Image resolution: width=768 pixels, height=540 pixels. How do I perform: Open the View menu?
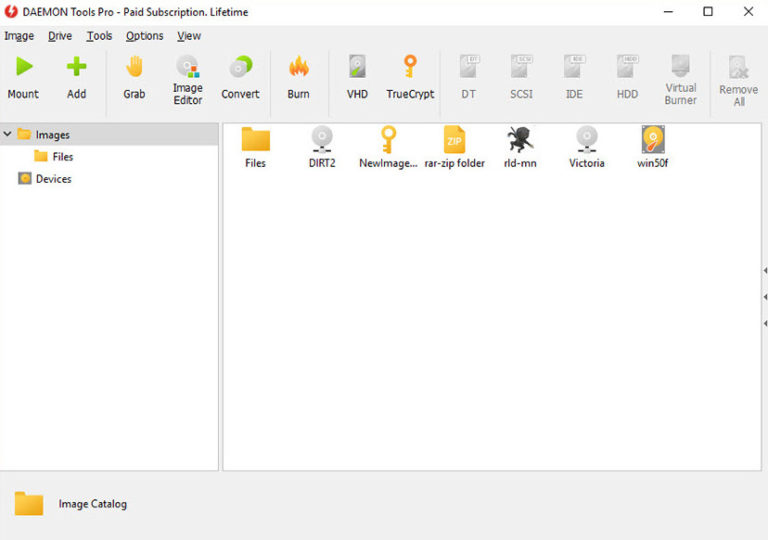click(x=189, y=36)
